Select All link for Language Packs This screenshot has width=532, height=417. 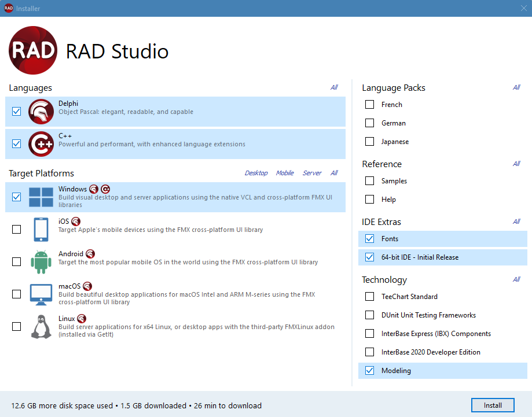coord(516,87)
